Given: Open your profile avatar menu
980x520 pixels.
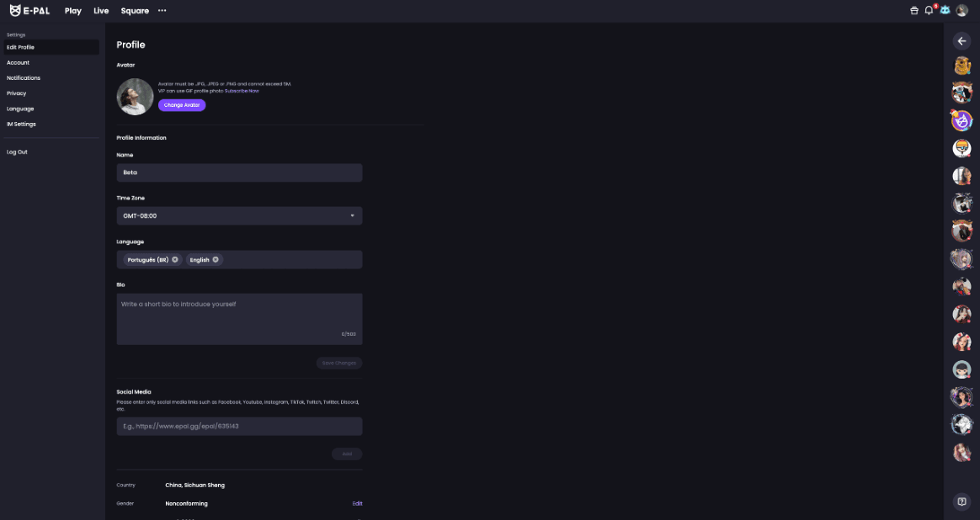Looking at the screenshot, I should click(962, 10).
